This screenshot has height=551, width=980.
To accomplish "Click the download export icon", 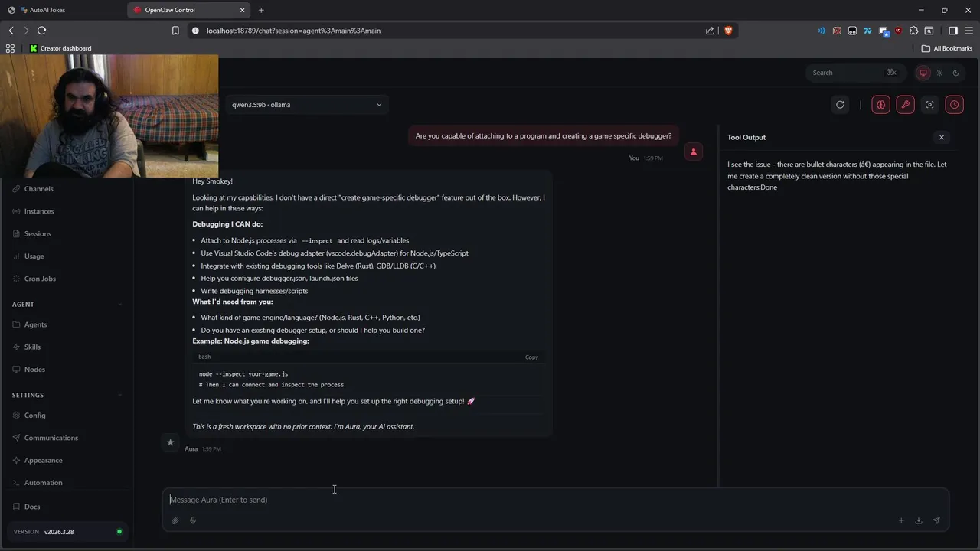I will coord(919,520).
